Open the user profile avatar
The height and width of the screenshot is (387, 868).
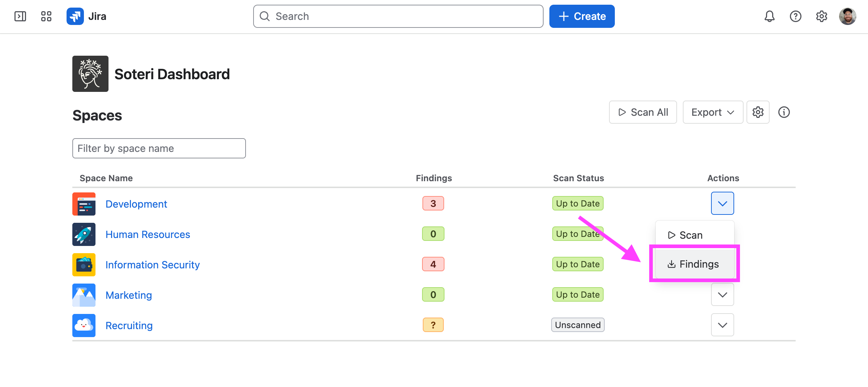pos(848,16)
